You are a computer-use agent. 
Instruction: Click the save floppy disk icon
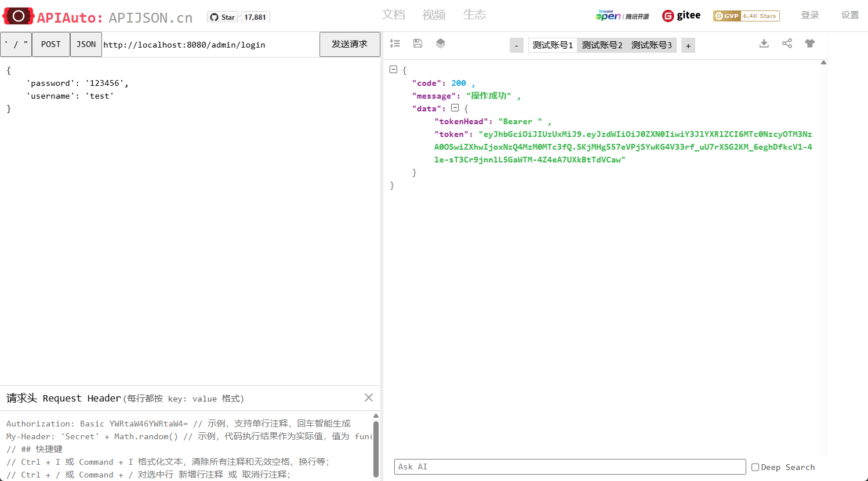(x=417, y=44)
